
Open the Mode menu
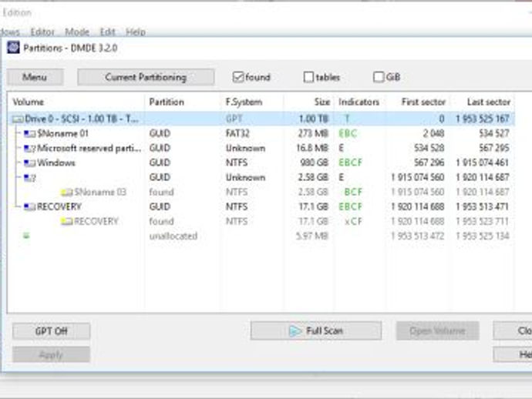click(x=77, y=32)
